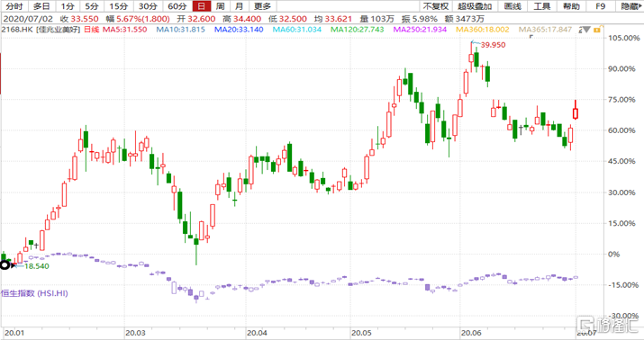Click the 39.950 high price arrow label
Viewport: 644px width, 340px height.
pyautogui.click(x=489, y=44)
